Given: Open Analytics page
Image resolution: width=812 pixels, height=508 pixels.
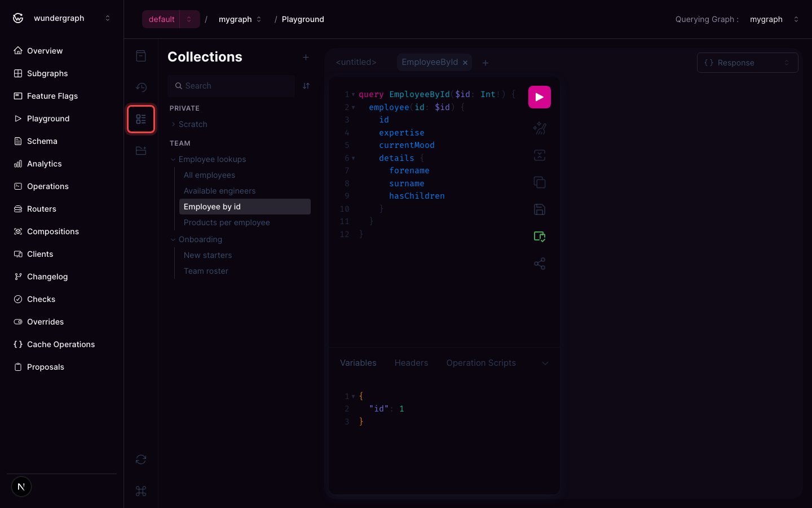Looking at the screenshot, I should 62,164.
